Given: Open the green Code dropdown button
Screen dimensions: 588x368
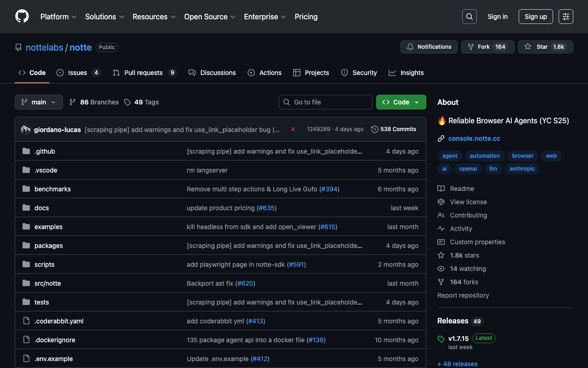Looking at the screenshot, I should click(401, 102).
